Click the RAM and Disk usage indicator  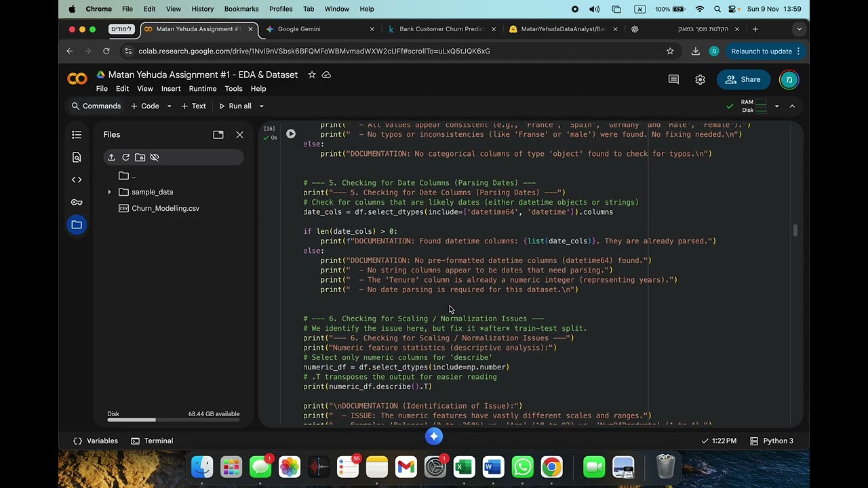[753, 106]
